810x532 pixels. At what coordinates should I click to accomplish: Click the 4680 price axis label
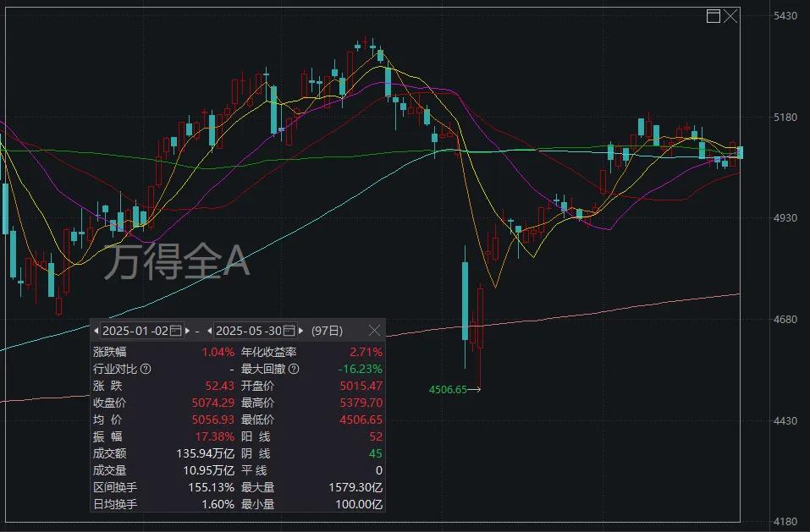(x=785, y=320)
